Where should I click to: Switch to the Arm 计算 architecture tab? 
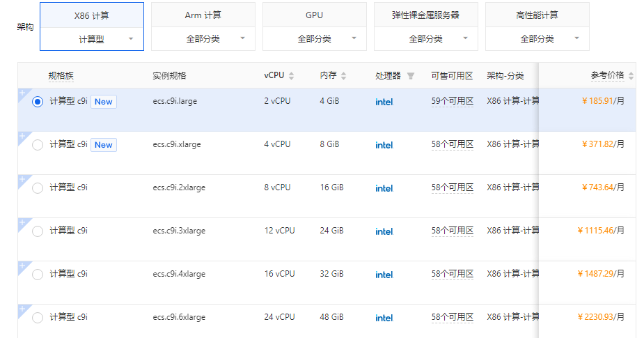tap(203, 15)
